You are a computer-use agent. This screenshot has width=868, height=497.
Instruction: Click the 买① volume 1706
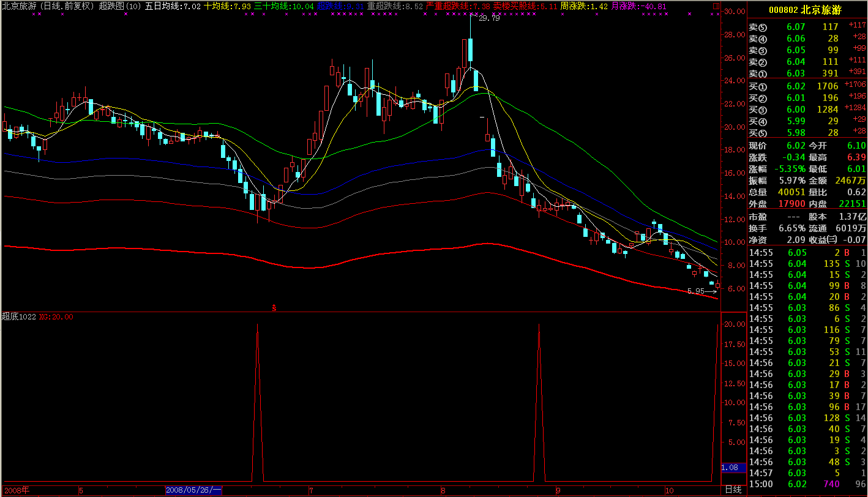[827, 86]
